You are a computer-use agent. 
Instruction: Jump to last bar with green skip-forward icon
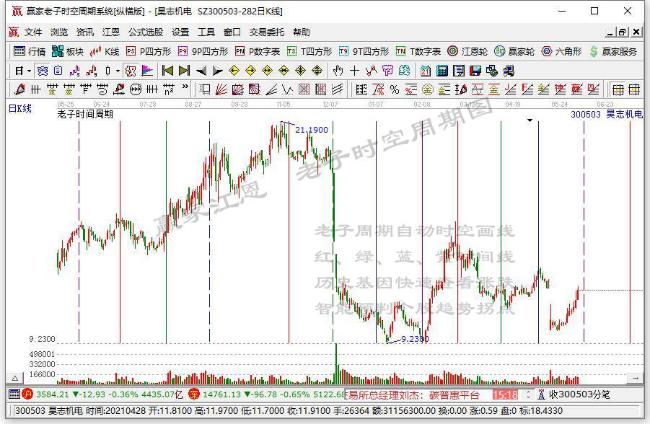pos(184,71)
